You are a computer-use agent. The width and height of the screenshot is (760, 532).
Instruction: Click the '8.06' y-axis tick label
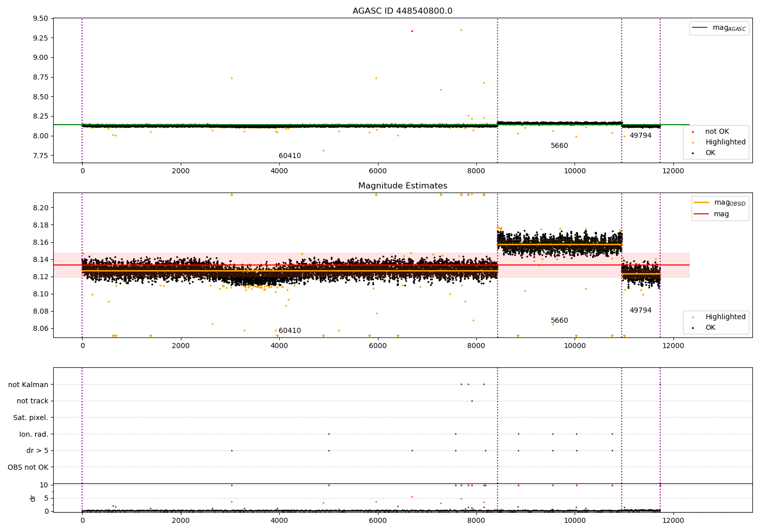[x=41, y=328]
